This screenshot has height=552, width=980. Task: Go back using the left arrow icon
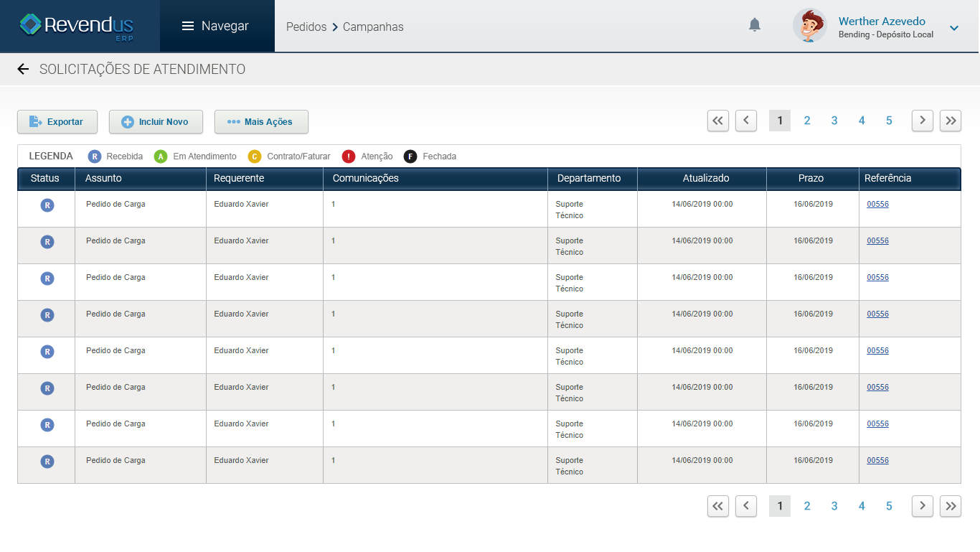pos(23,69)
